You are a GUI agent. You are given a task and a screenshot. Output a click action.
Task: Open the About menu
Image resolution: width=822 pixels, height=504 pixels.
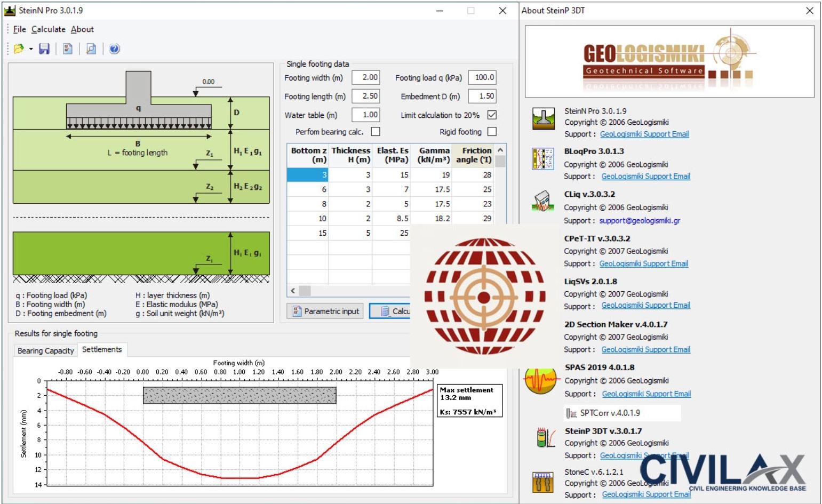[x=82, y=29]
